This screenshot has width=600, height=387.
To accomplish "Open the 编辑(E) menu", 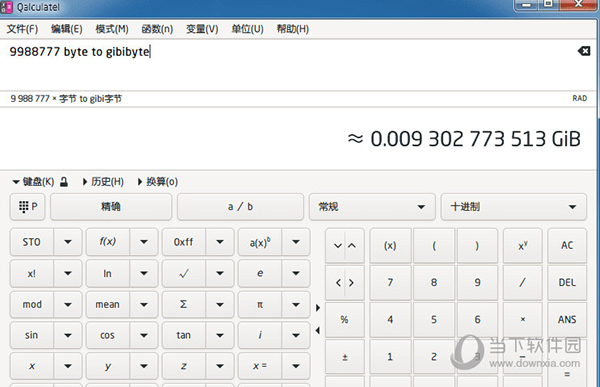I will 67,29.
